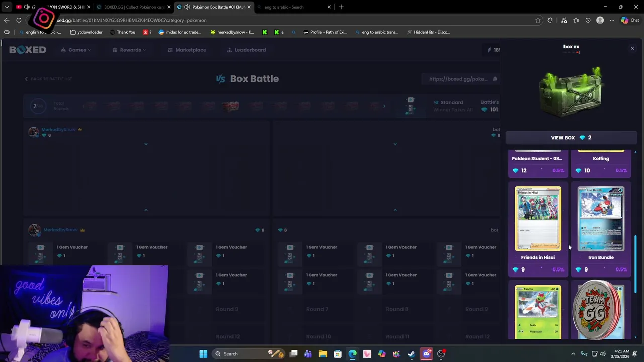Image resolution: width=644 pixels, height=362 pixels.
Task: Show hidden system tray icons
Action: (573, 354)
